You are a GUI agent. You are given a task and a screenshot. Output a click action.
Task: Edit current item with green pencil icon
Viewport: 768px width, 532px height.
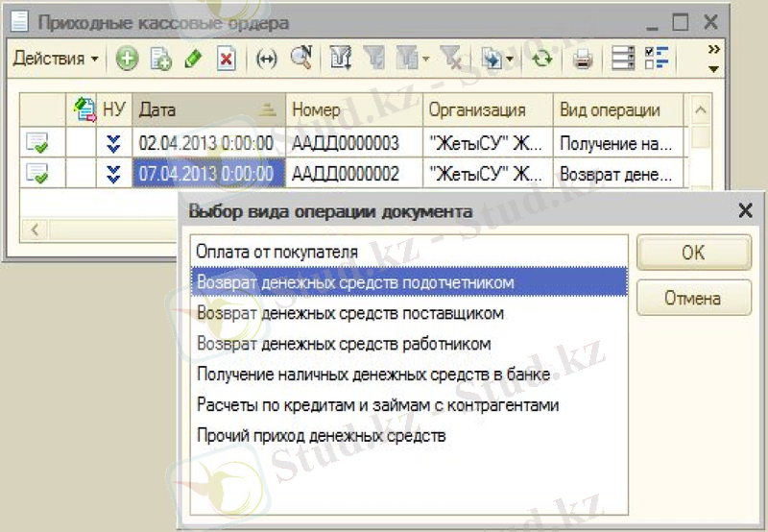(193, 60)
